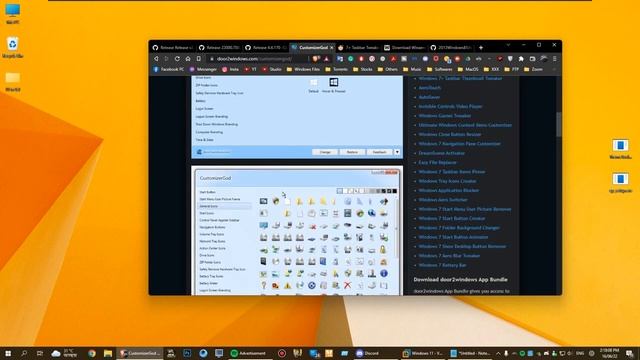The image size is (640, 360).
Task: Expand the Softwares bookmark folder
Action: tap(439, 69)
